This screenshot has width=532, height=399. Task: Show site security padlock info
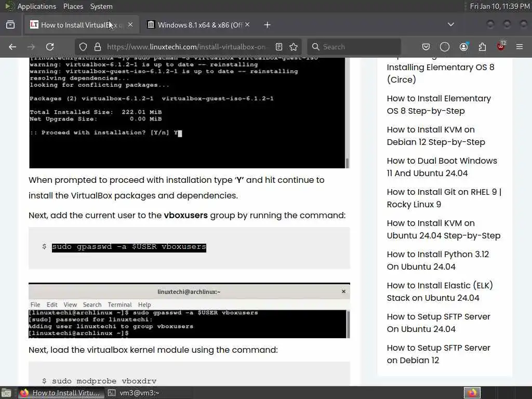click(x=98, y=47)
